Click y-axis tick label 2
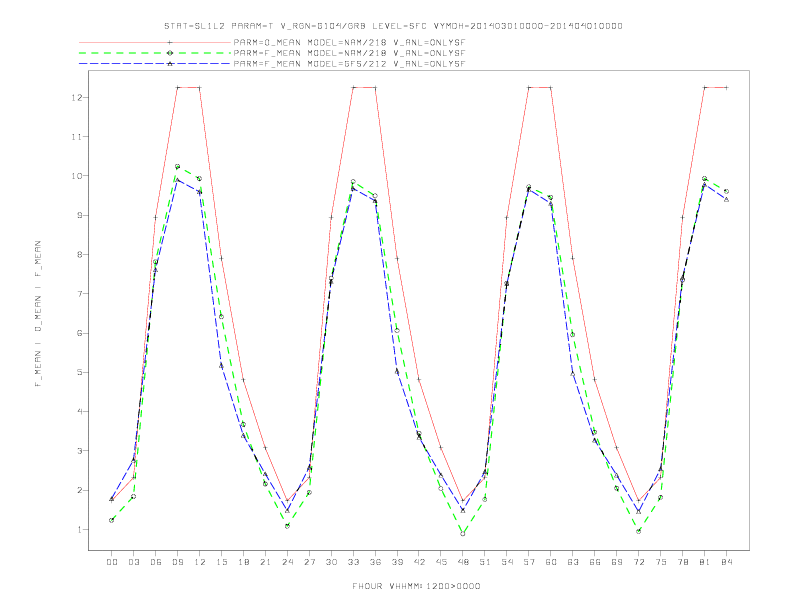792x612 pixels. pos(79,490)
